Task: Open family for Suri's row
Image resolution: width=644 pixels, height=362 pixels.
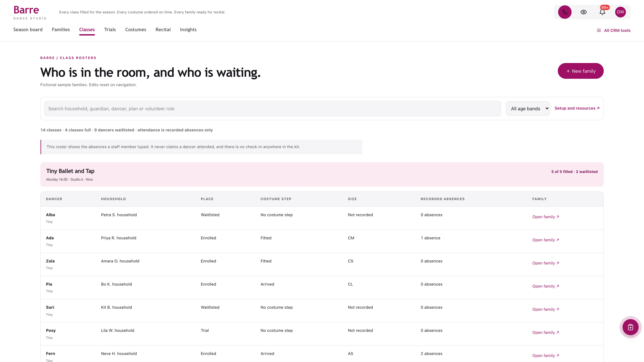Action: (546, 309)
